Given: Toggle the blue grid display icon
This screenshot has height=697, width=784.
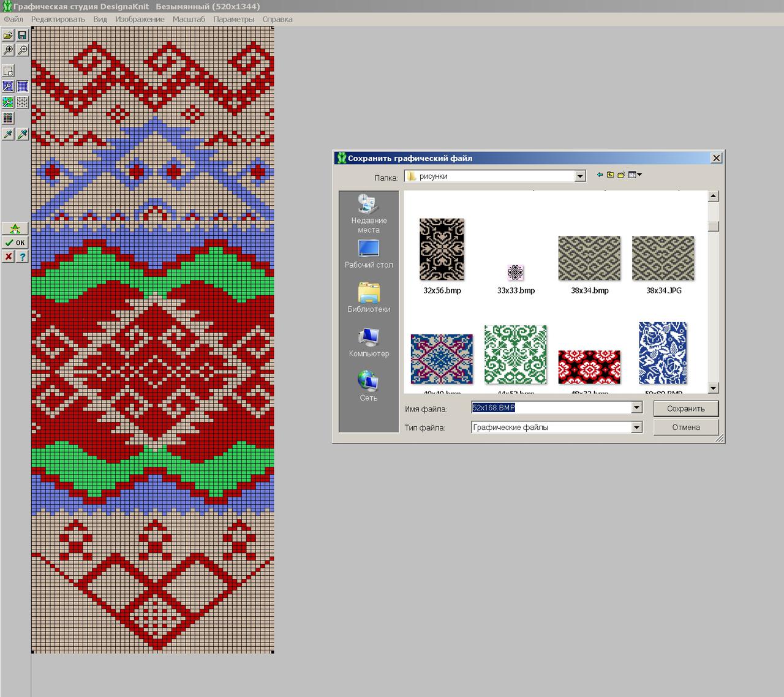Looking at the screenshot, I should pyautogui.click(x=22, y=86).
